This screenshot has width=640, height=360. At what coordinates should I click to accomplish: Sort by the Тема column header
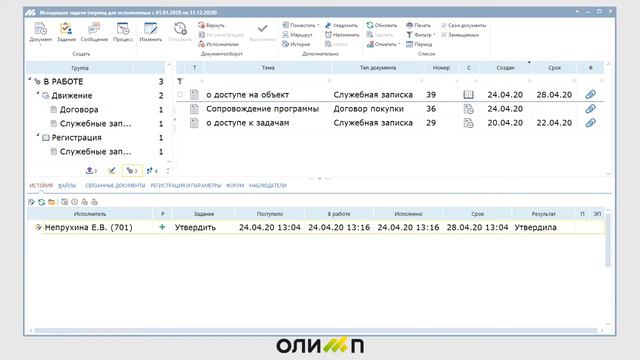point(268,68)
